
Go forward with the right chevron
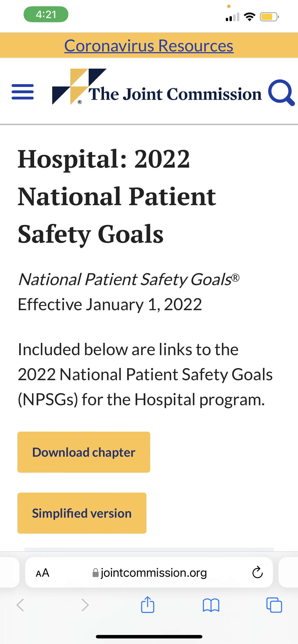click(85, 605)
